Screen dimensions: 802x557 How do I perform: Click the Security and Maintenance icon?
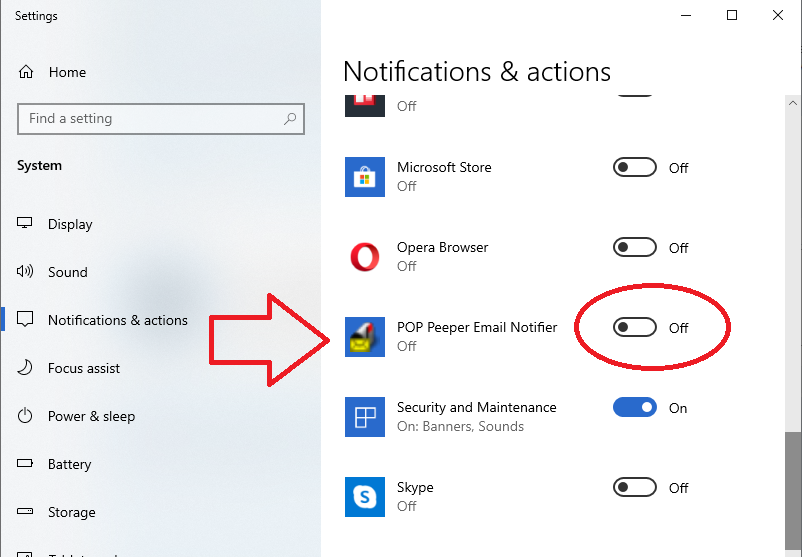coord(365,417)
